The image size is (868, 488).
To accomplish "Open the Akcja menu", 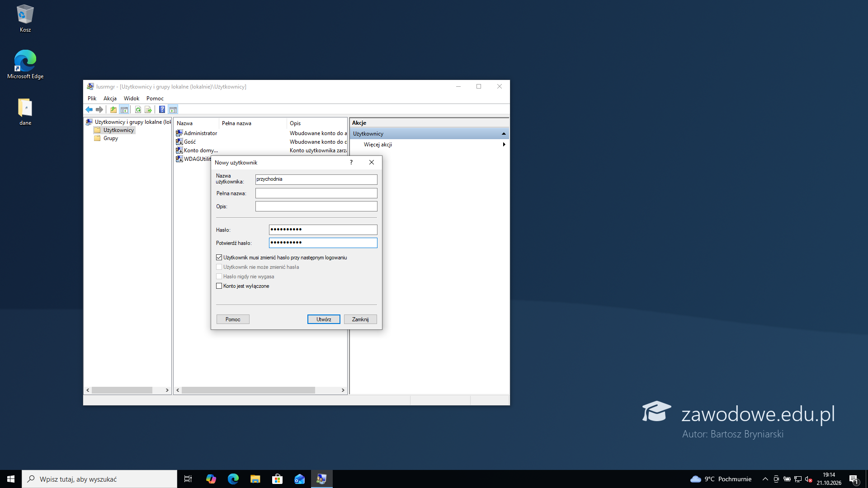I will pyautogui.click(x=110, y=99).
